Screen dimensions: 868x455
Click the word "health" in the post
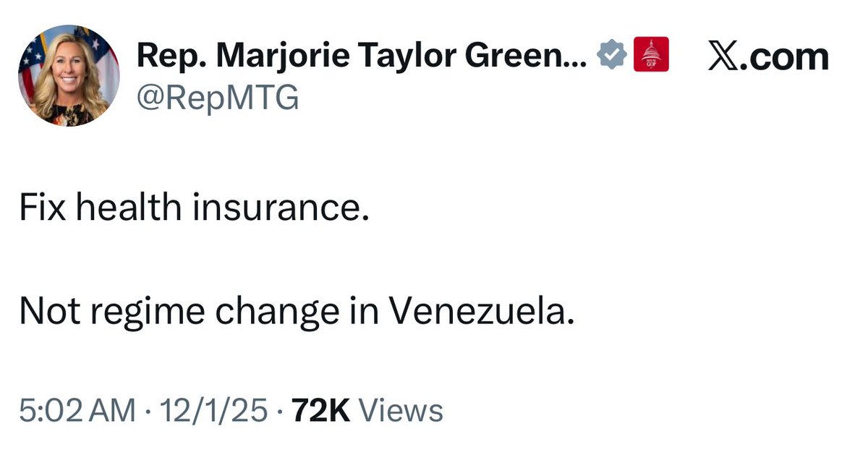pyautogui.click(x=143, y=209)
